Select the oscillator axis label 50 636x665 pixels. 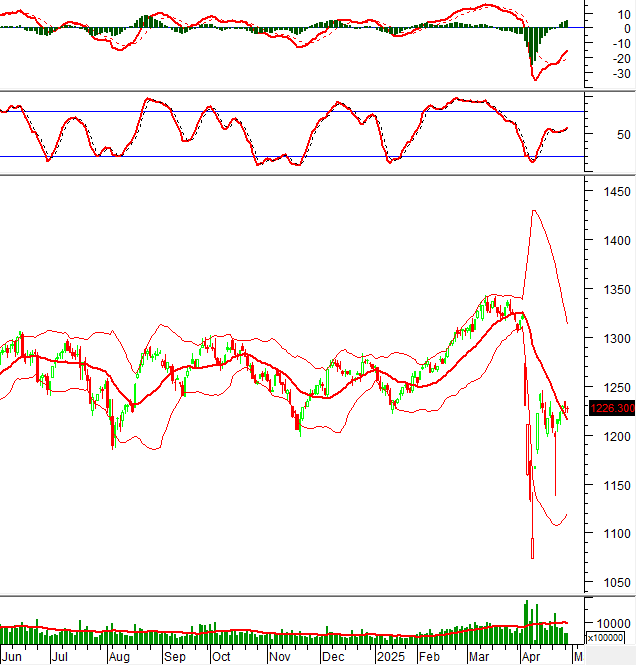(x=624, y=135)
